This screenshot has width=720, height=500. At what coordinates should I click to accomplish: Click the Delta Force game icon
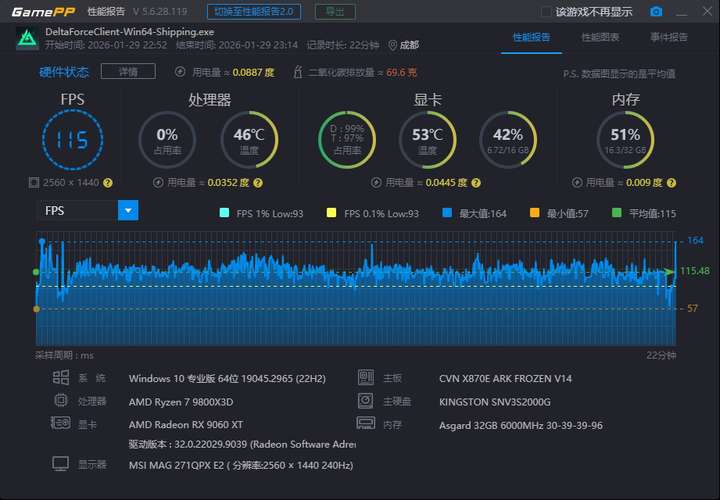(27, 38)
